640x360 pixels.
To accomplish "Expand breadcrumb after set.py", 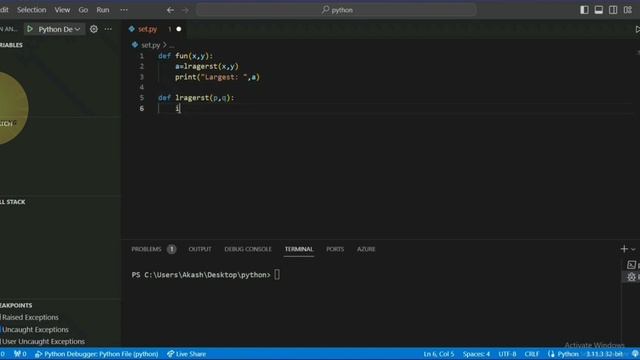I will point(172,45).
